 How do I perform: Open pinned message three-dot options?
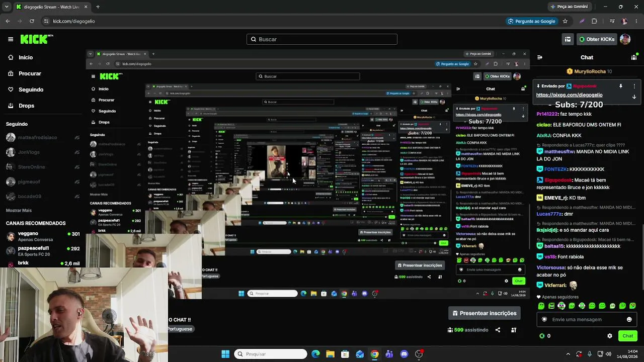coord(634,86)
